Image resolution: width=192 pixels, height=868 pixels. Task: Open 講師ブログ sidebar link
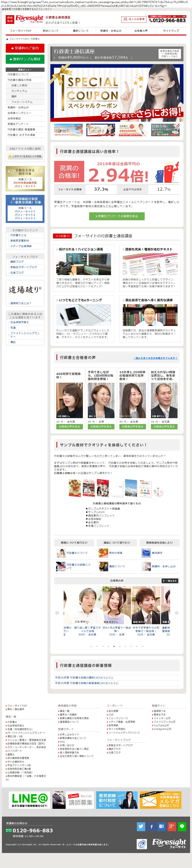pyautogui.click(x=17, y=261)
